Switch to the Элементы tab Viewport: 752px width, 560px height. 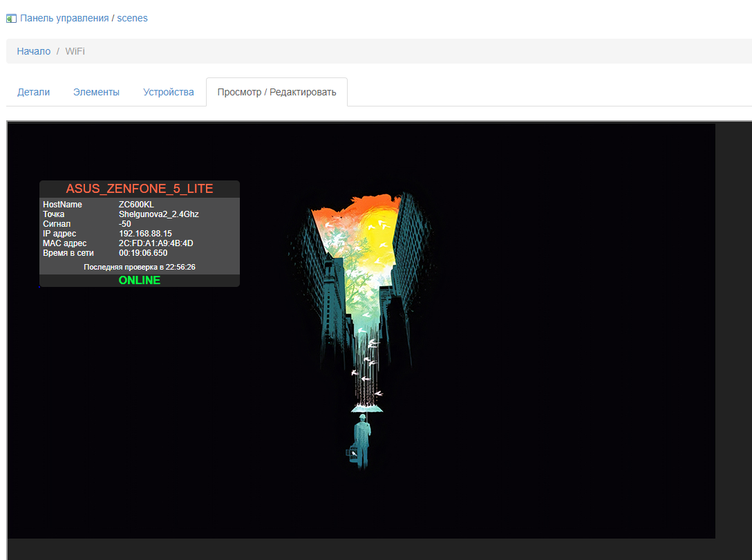point(96,92)
